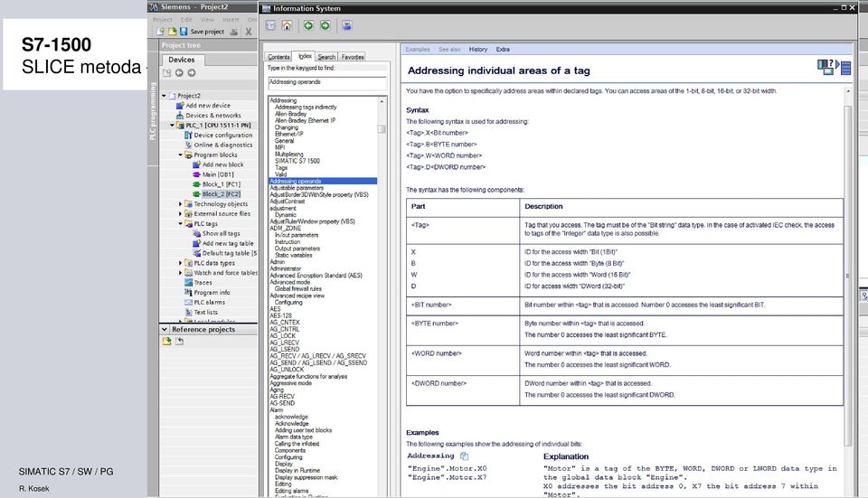Collapse the PLC tags folder
This screenshot has height=498, width=868.
pos(181,223)
